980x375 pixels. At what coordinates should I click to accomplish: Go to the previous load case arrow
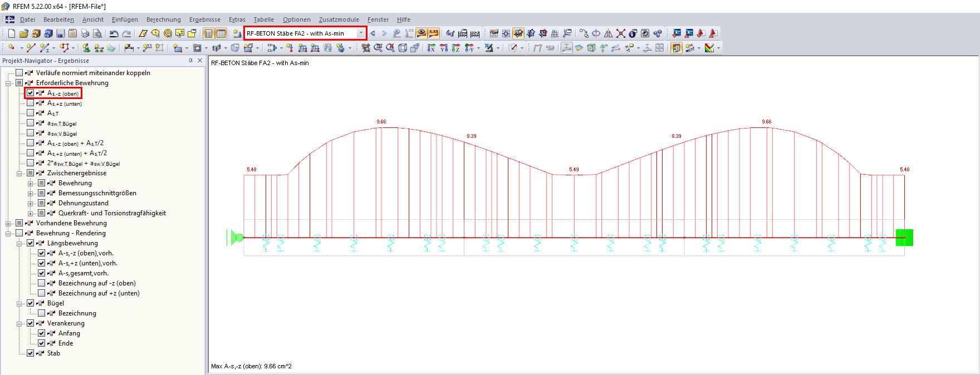[373, 33]
